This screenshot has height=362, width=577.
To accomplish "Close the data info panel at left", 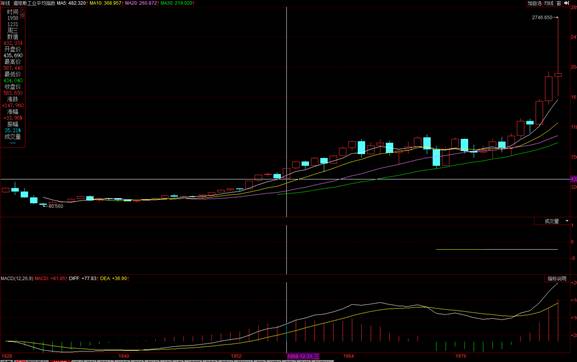I will 22,11.
